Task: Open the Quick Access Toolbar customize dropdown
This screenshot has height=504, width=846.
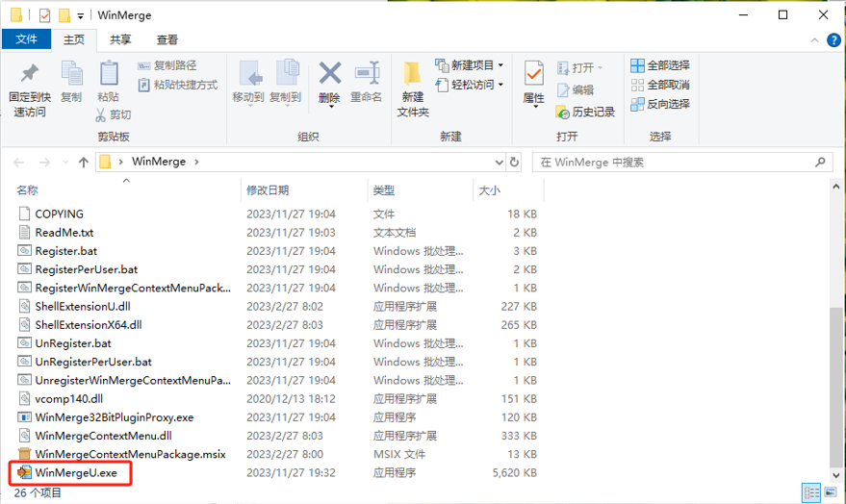Action: 81,15
